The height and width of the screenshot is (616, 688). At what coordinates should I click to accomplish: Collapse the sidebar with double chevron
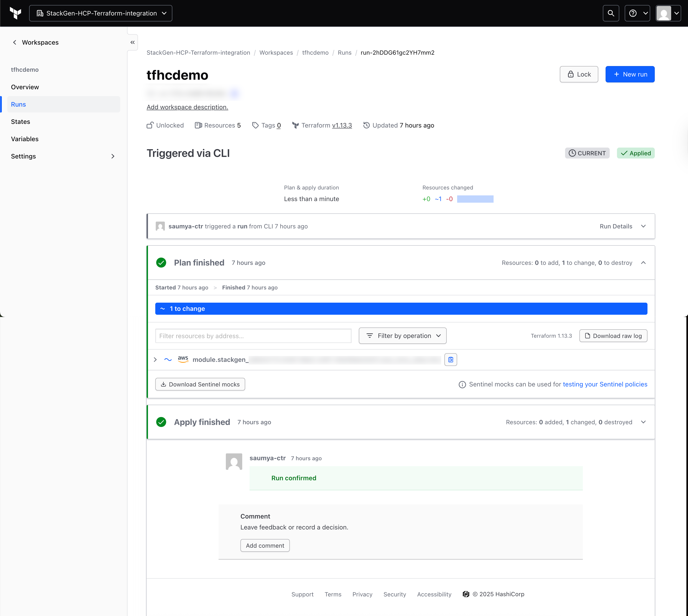pyautogui.click(x=132, y=42)
